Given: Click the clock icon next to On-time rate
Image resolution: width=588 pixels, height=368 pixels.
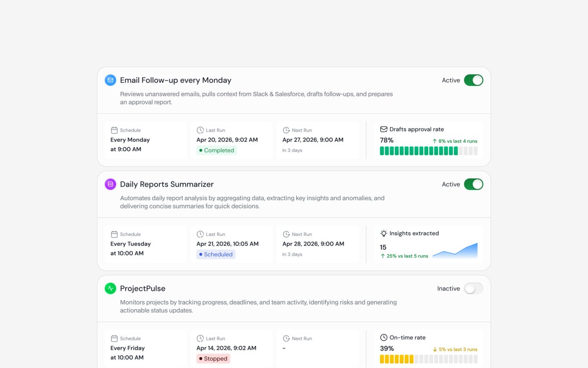Looking at the screenshot, I should 384,338.
